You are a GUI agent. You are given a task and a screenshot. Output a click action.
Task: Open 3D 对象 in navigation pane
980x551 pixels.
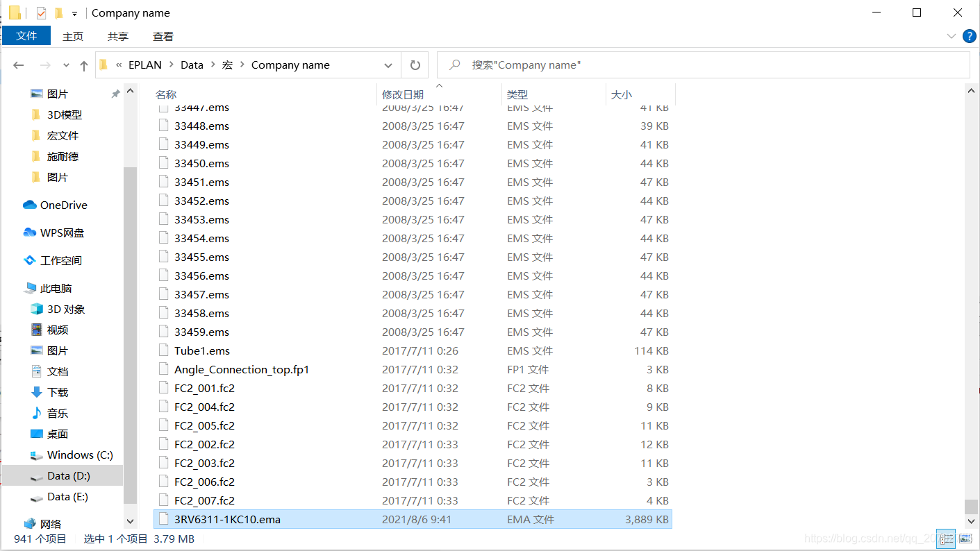click(66, 309)
